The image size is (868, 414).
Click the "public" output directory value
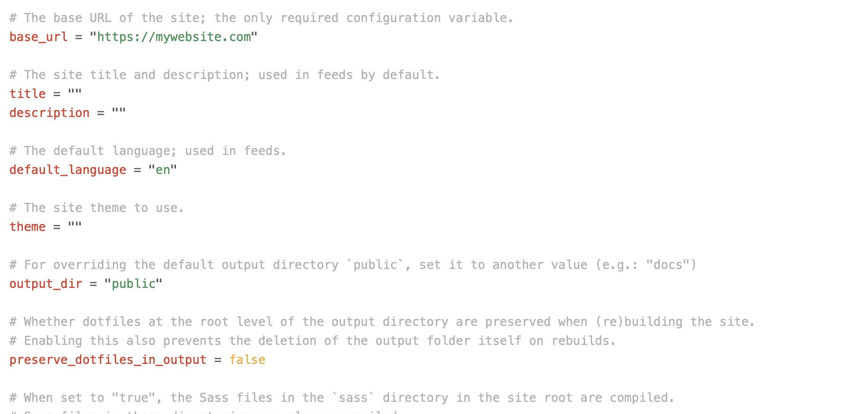click(x=133, y=284)
